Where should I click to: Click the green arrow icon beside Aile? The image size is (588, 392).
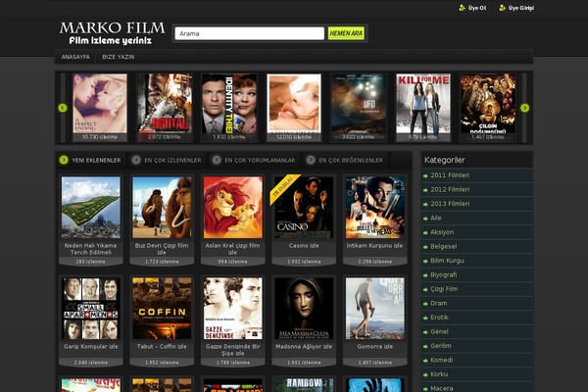[425, 219]
